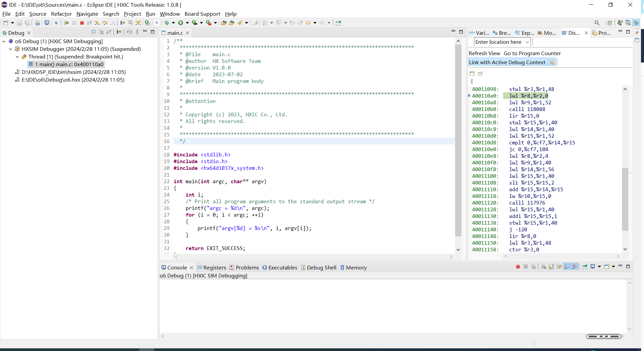
Task: Remove all terminated launches in Debug view
Action: 101,32
